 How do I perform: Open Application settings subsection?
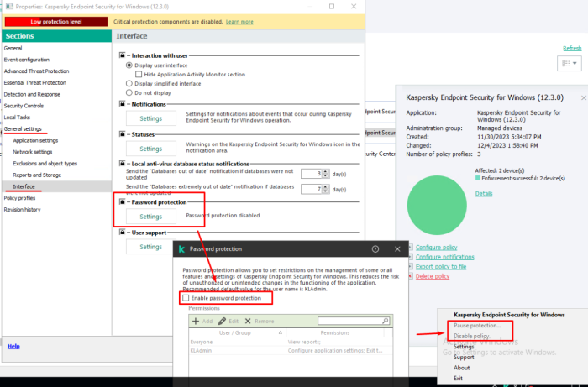point(35,140)
